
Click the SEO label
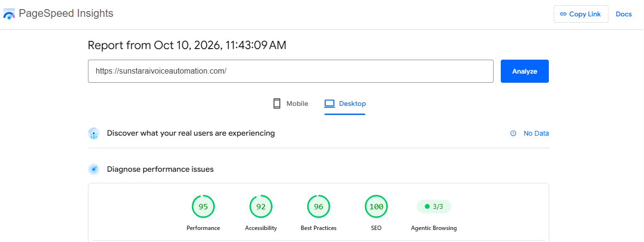click(x=376, y=228)
